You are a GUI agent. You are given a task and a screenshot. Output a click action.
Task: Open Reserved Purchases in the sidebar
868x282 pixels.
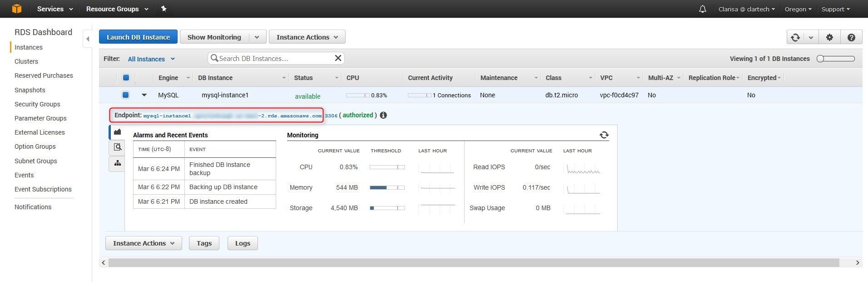pyautogui.click(x=44, y=76)
